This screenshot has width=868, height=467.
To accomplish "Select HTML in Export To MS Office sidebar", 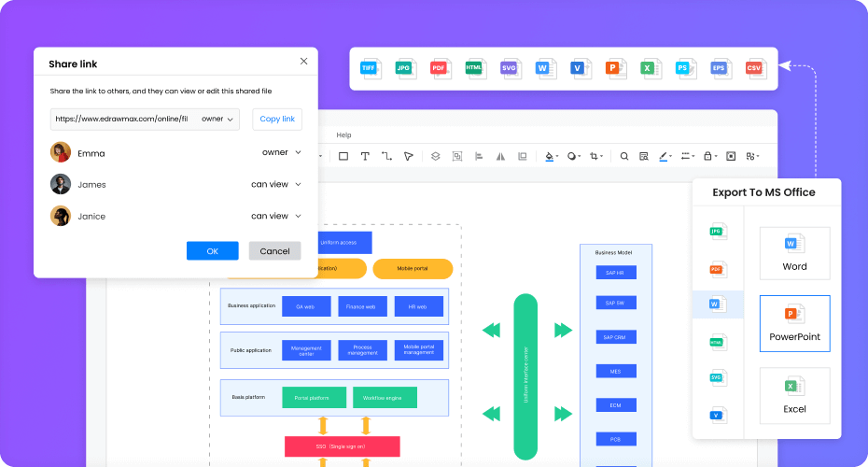I will (x=718, y=343).
